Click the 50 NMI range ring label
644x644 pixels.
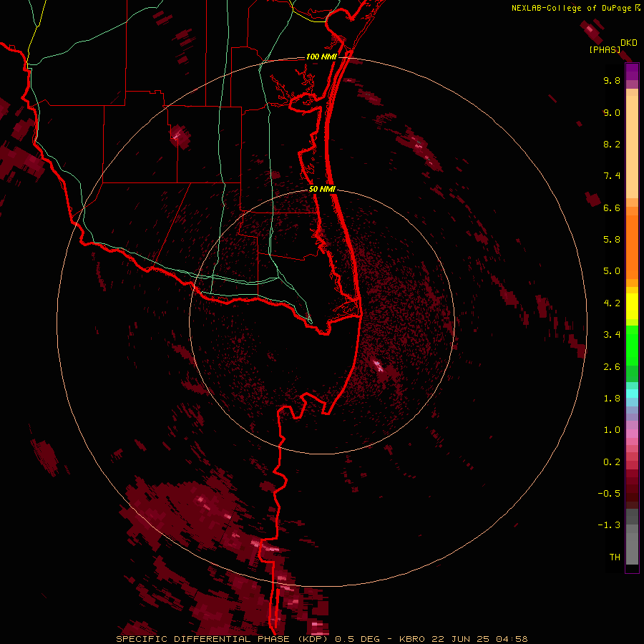pos(322,189)
